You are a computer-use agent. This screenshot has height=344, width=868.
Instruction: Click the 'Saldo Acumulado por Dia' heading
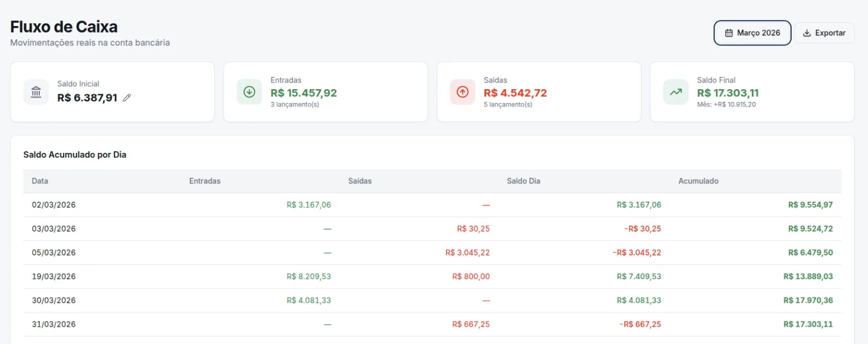(75, 155)
